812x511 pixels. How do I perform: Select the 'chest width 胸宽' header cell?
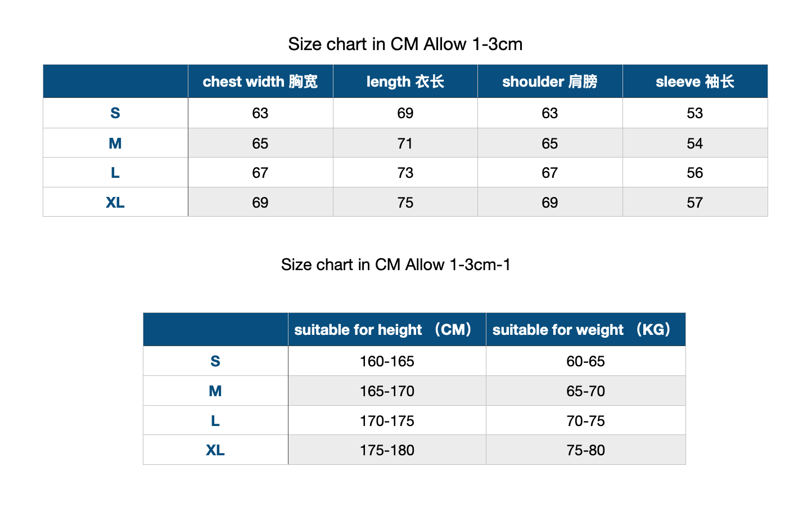point(260,82)
